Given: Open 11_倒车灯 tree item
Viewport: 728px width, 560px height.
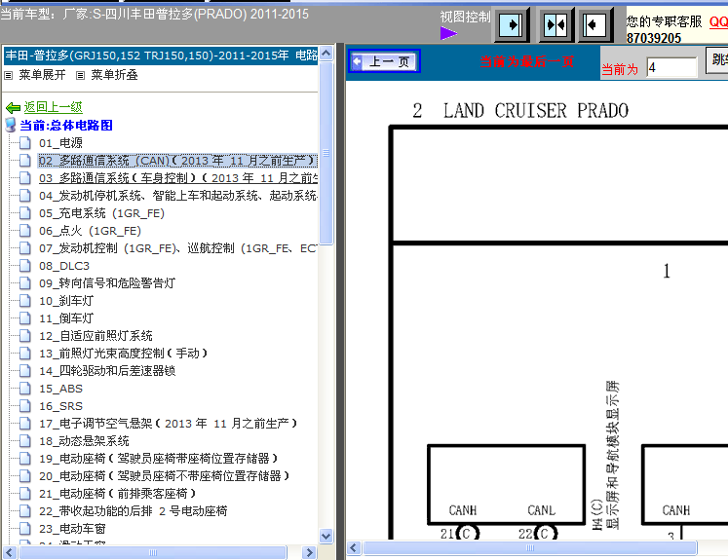Looking at the screenshot, I should (66, 318).
